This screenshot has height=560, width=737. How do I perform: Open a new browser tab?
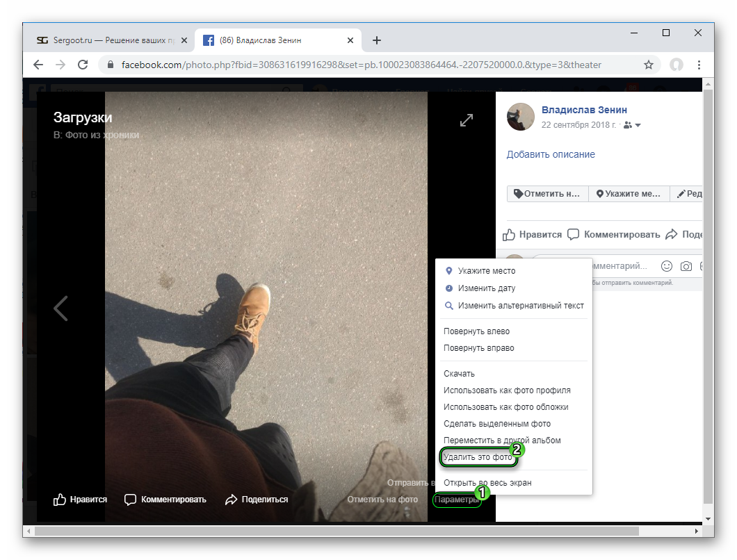tap(376, 40)
